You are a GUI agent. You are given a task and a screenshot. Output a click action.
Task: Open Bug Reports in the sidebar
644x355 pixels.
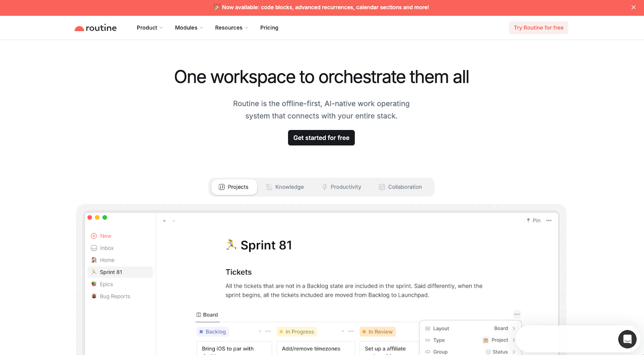coord(111,296)
